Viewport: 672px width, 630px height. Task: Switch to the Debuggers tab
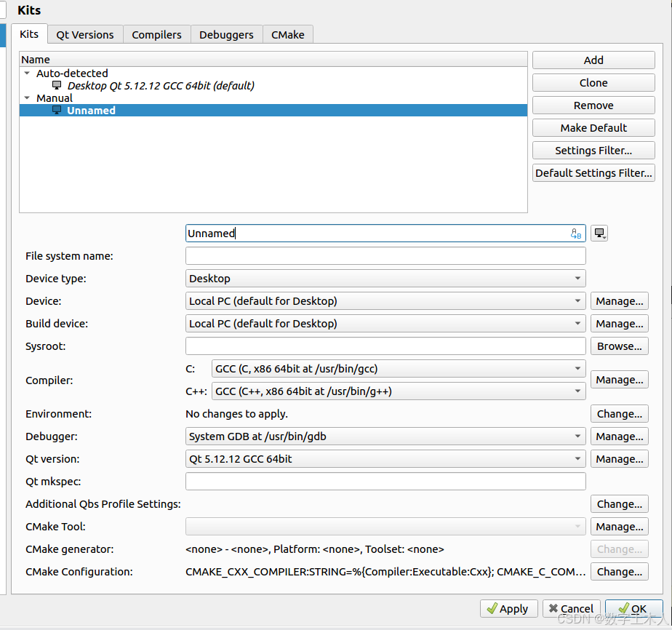[226, 35]
